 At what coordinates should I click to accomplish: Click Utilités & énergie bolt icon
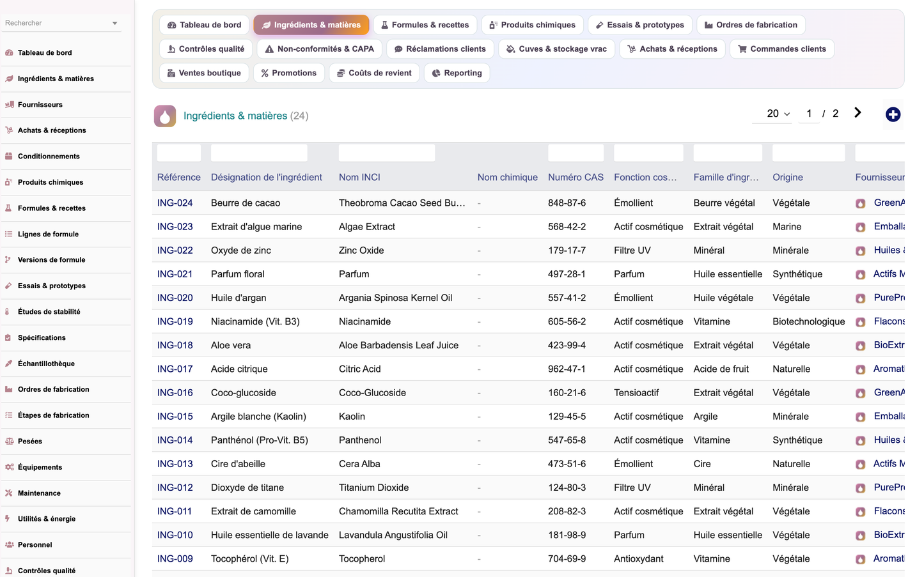[x=8, y=519]
